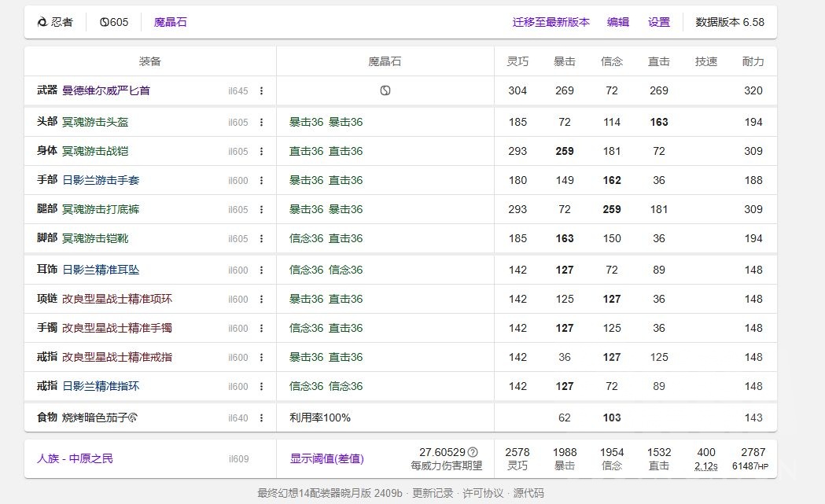This screenshot has width=825, height=504.
Task: Open options menu for 日影兰游击手套 gloves
Action: [x=262, y=180]
